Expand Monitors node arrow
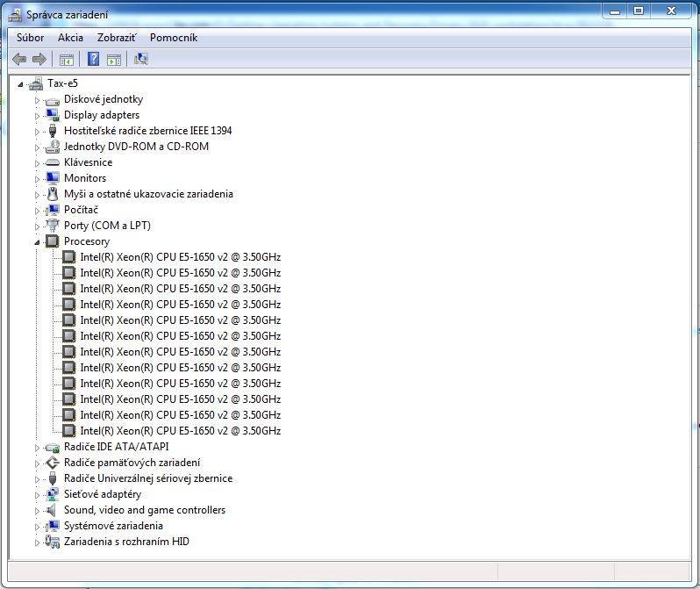This screenshot has height=589, width=700. [37, 179]
